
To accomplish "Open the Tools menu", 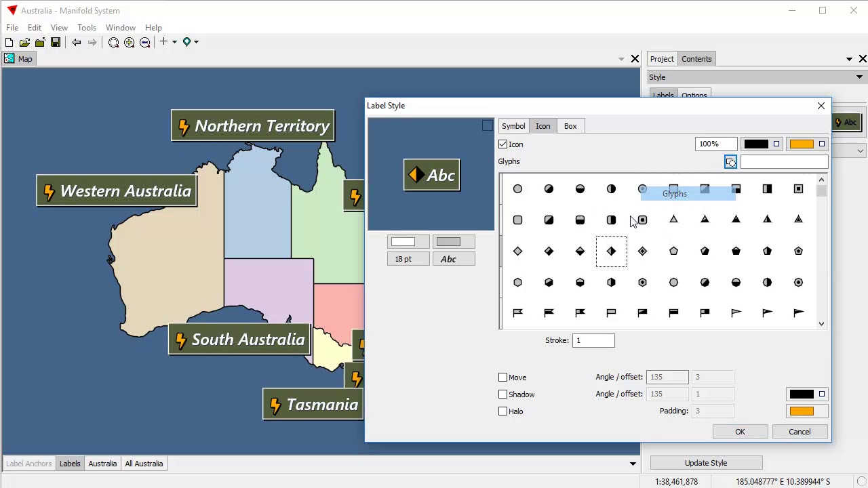I will [87, 28].
